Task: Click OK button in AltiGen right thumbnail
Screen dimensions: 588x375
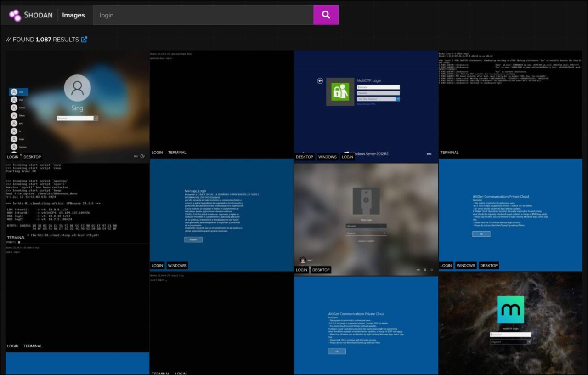Action: (481, 234)
